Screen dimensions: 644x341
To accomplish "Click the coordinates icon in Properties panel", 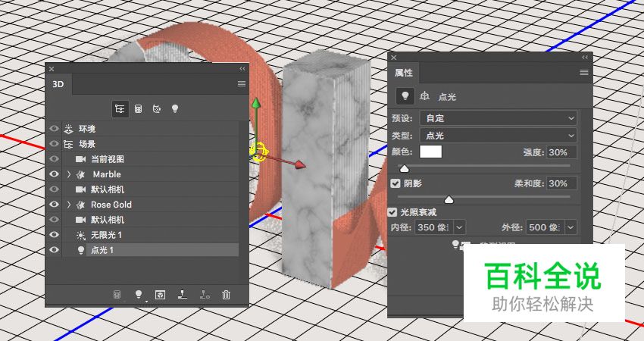I will (425, 96).
